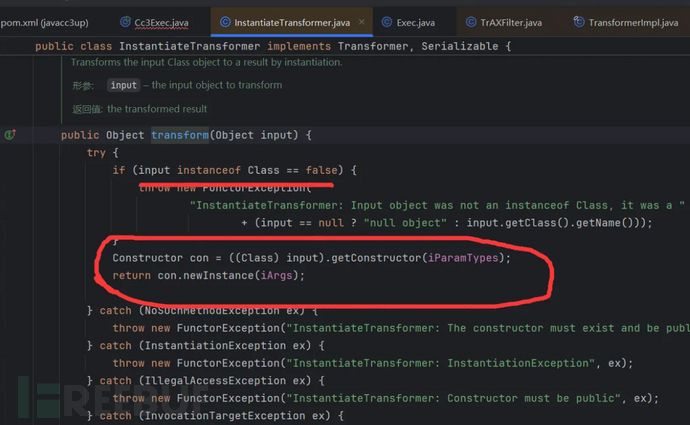Click the InstantiateTransformer.java tab class icon

(x=226, y=21)
